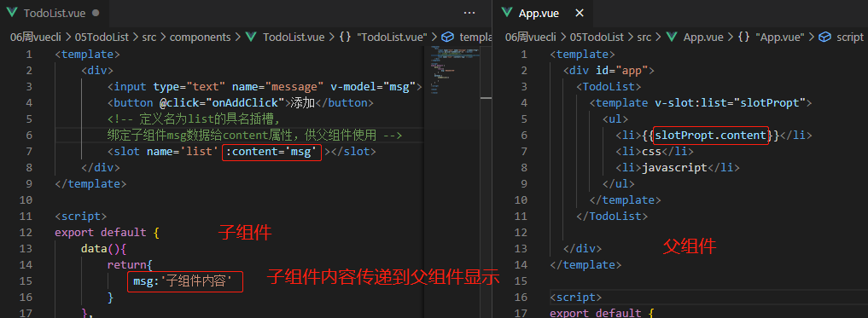
Task: Open the src breadcrumb in App.vue editor
Action: (x=644, y=37)
